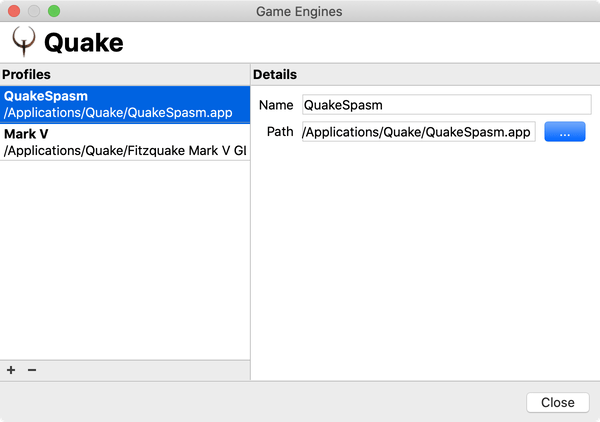
Task: Minimize window using the yellow button
Action: click(x=34, y=11)
